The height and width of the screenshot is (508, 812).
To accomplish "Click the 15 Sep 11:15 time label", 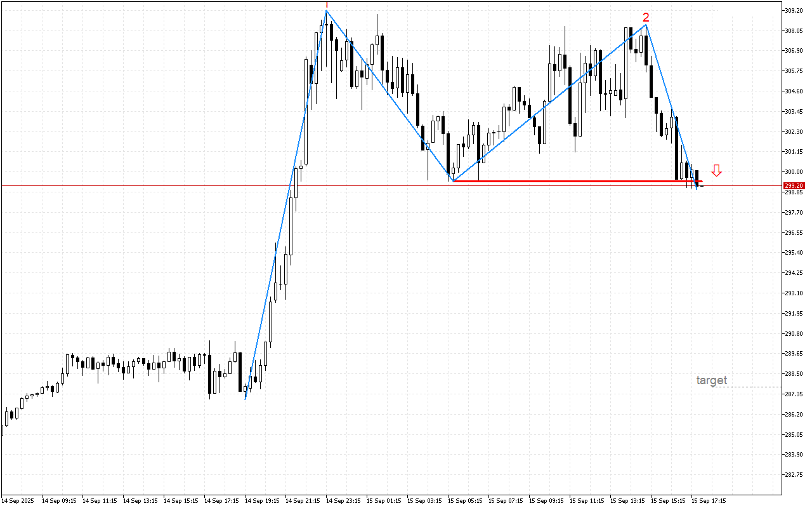I will pyautogui.click(x=587, y=500).
